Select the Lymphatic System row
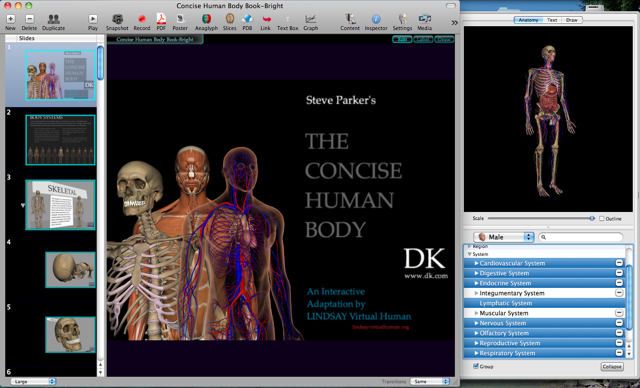The image size is (640, 388). tap(544, 303)
